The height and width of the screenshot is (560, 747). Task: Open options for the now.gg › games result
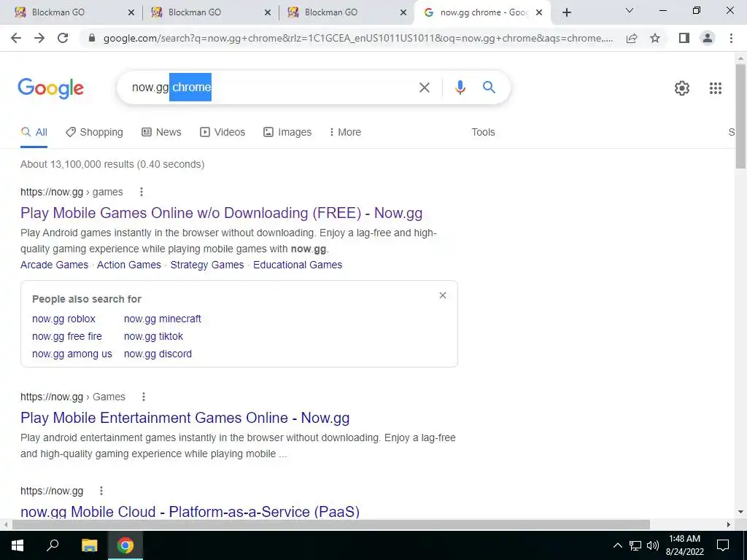tap(141, 192)
